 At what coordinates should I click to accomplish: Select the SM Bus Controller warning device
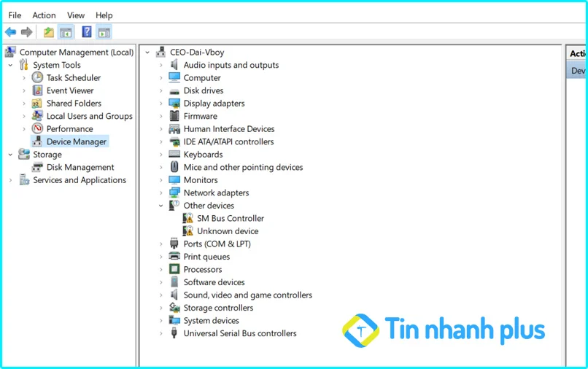(230, 218)
